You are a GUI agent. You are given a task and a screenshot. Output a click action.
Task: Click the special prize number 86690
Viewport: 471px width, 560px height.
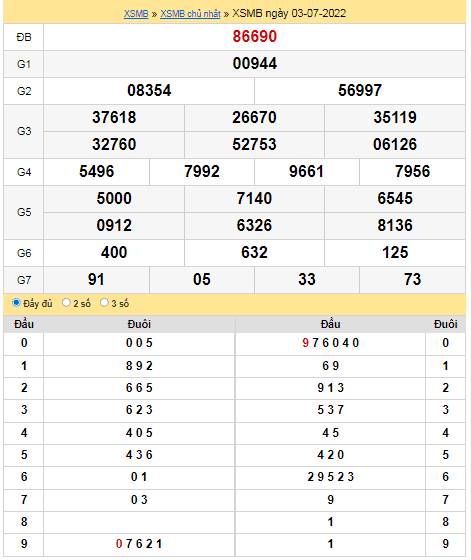tap(255, 36)
